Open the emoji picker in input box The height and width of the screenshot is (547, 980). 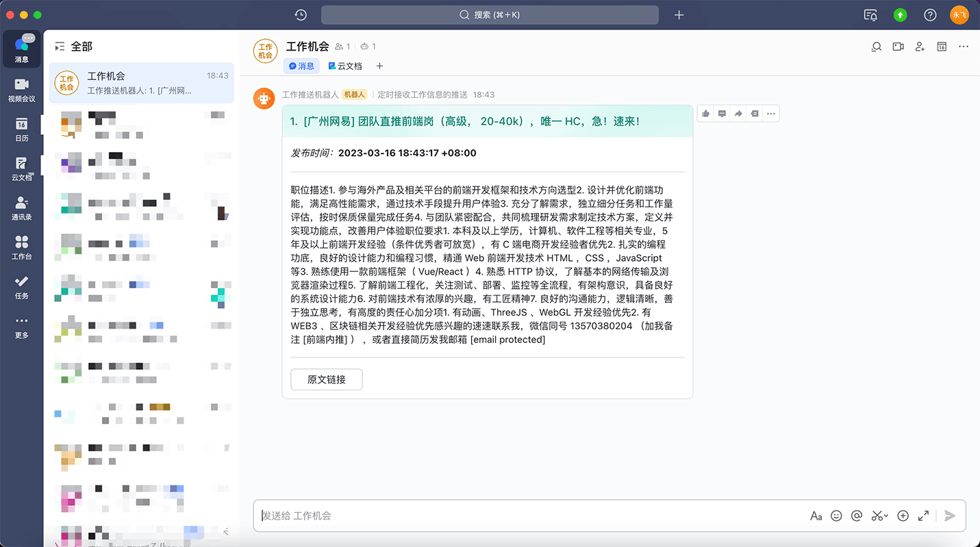[x=836, y=516]
